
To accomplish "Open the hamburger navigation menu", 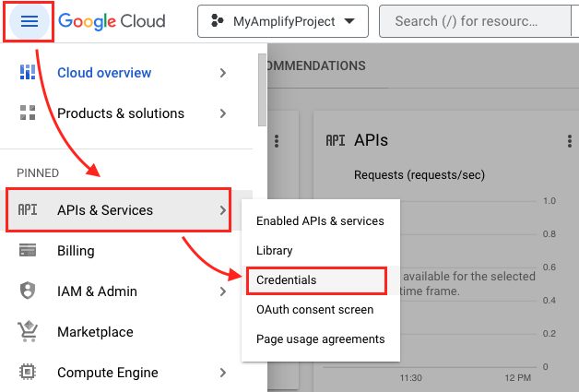I will click(x=30, y=21).
